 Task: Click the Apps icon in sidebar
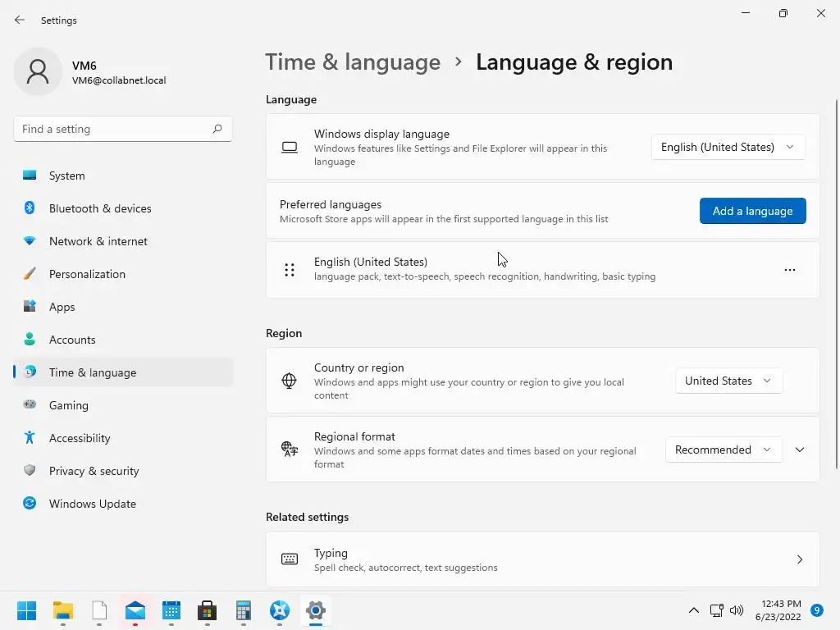(x=30, y=307)
